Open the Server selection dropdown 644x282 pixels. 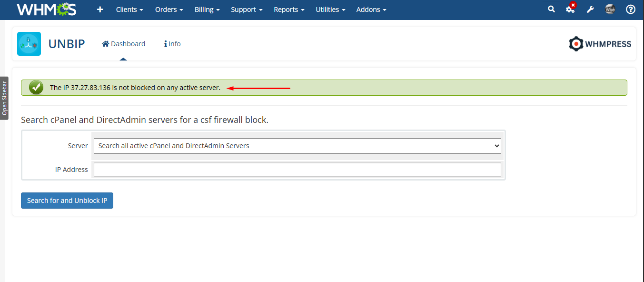(297, 146)
